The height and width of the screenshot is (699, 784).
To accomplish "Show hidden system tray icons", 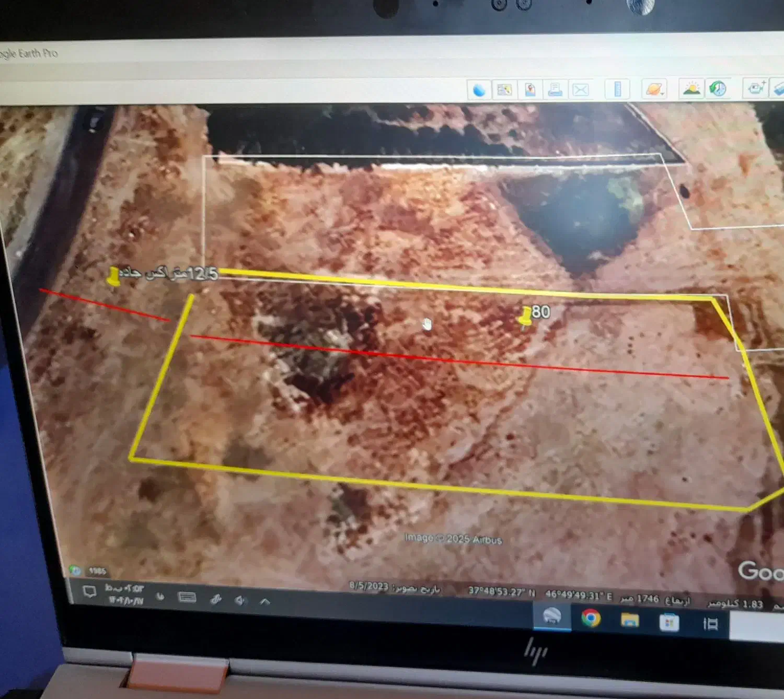I will pos(265,602).
